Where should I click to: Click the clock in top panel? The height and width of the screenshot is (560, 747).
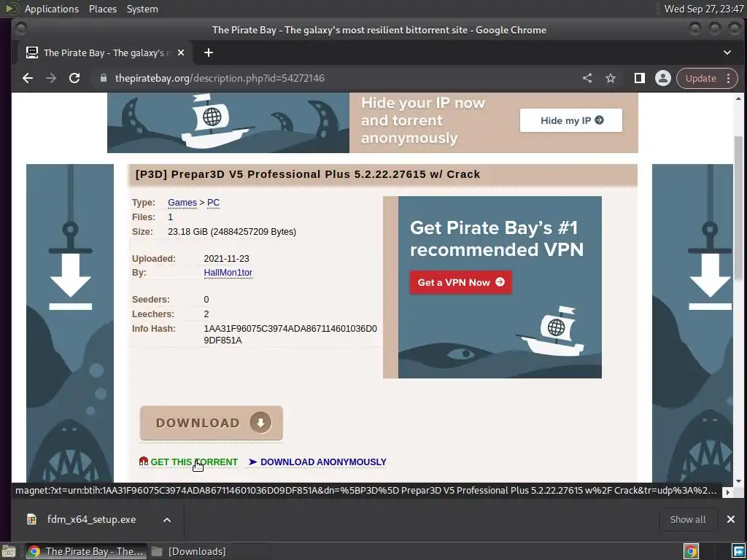(x=704, y=9)
